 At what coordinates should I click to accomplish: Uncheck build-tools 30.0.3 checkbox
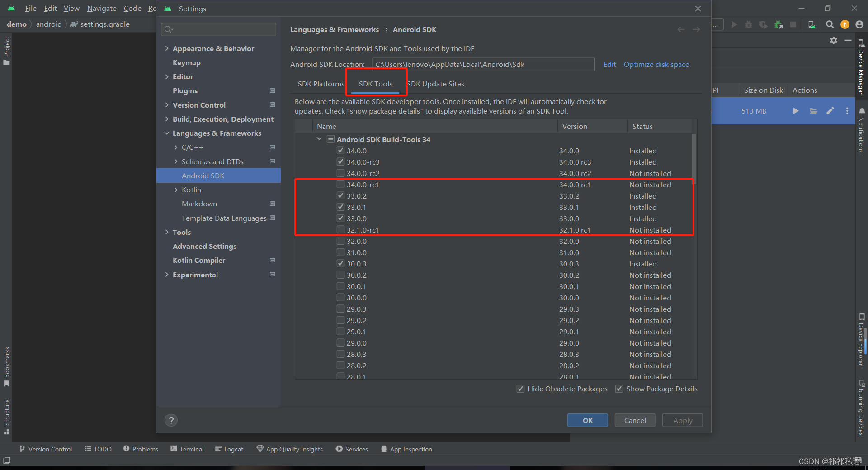pyautogui.click(x=340, y=264)
